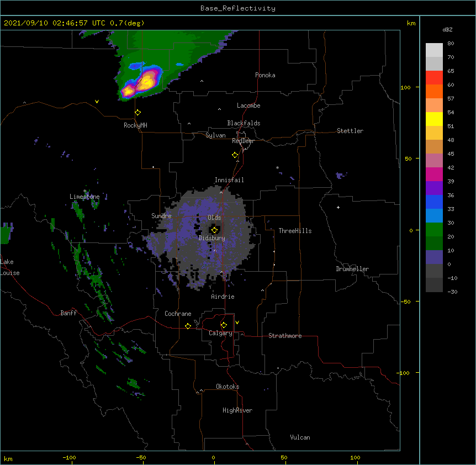Select the darkest gray -30 to -10 swatch
The width and height of the screenshot is (476, 465).
pyautogui.click(x=434, y=285)
